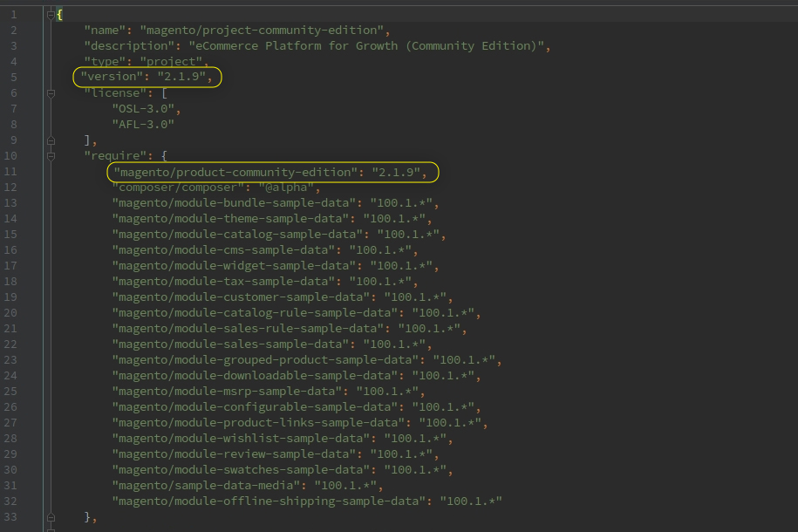Click the "type" key on line 4
Image resolution: width=798 pixels, height=532 pixels.
point(105,62)
